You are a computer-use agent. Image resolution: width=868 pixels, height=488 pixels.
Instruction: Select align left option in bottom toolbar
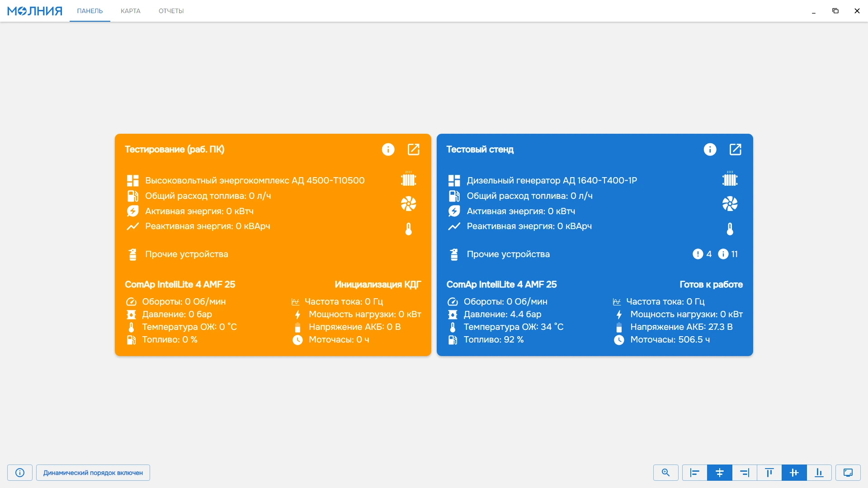click(x=695, y=473)
